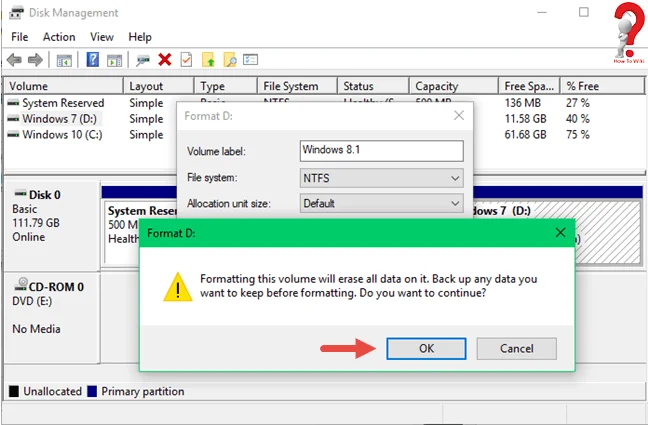This screenshot has width=648, height=425.
Task: Click the CD-ROM 0 disc icon
Action: tap(21, 284)
